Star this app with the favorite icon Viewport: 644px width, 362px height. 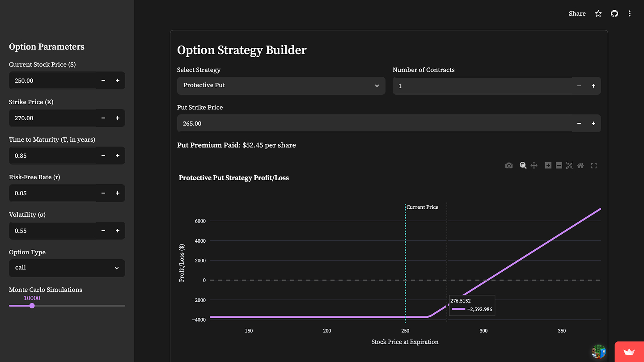pos(598,13)
